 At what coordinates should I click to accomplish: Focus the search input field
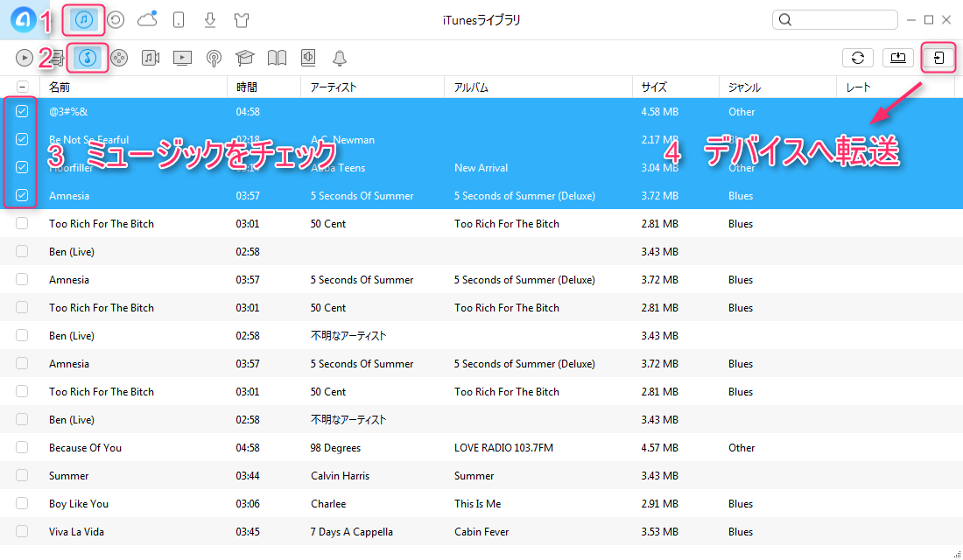[834, 19]
